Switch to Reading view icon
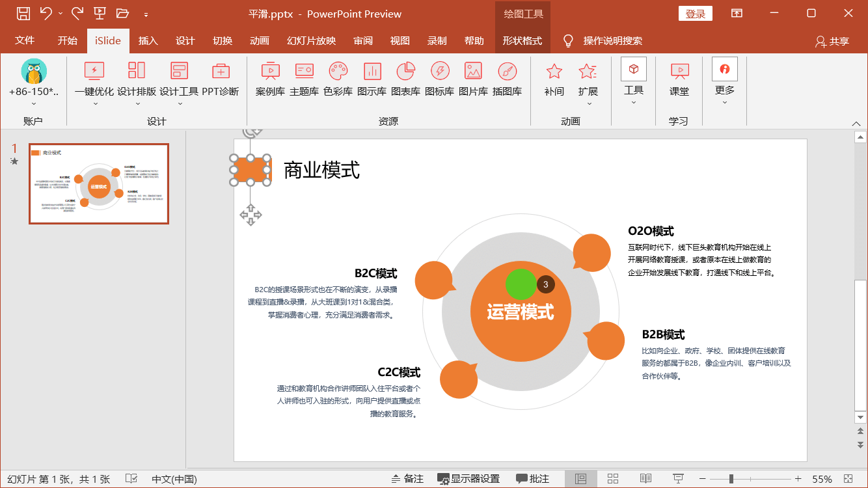 645,479
